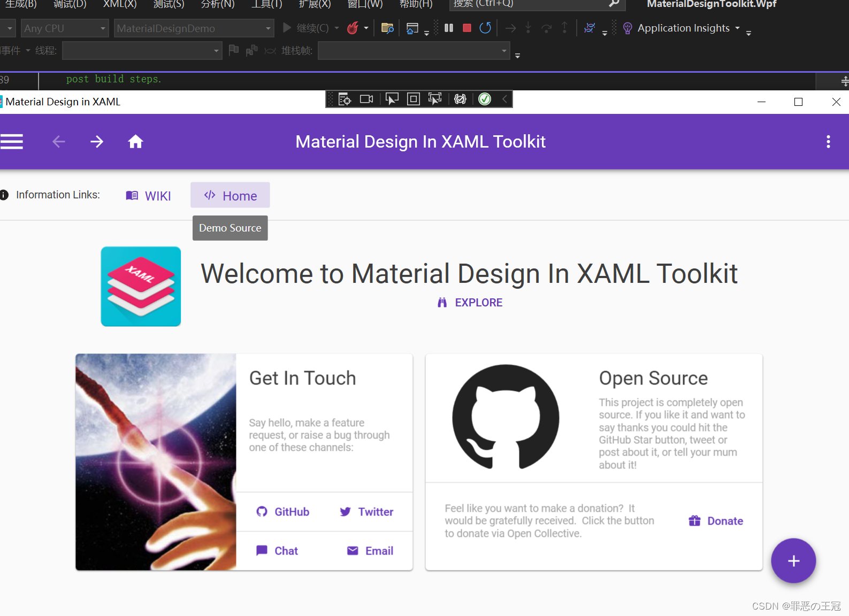Click the EXPLORE button

tap(470, 303)
